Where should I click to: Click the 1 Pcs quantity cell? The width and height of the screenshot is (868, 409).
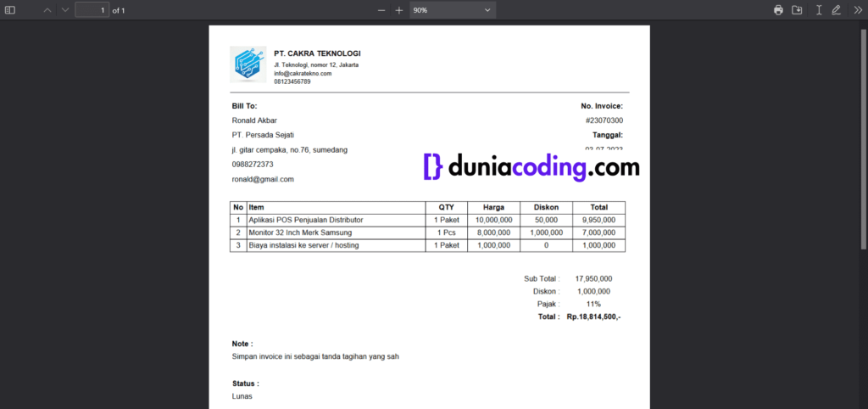coord(446,233)
